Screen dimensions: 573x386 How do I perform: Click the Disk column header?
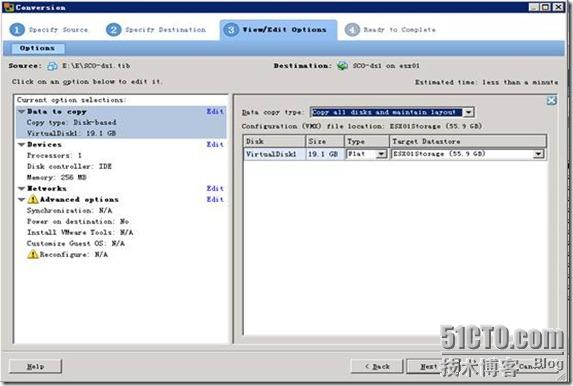tap(274, 141)
